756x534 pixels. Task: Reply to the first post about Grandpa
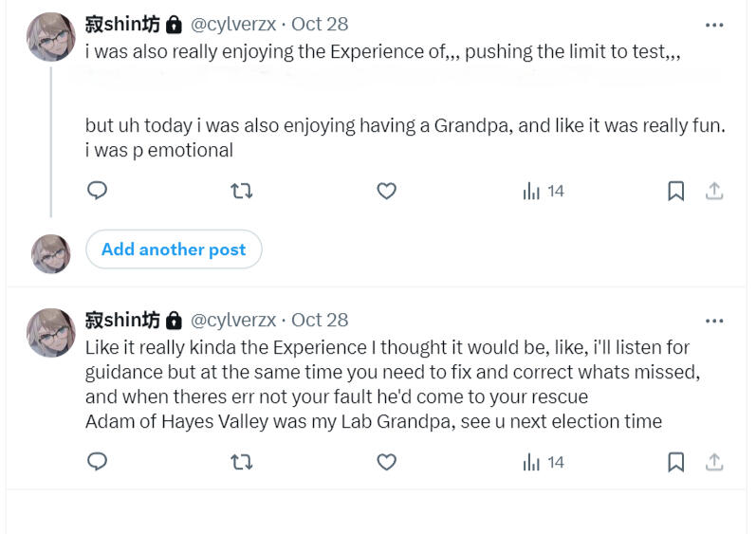coord(97,191)
